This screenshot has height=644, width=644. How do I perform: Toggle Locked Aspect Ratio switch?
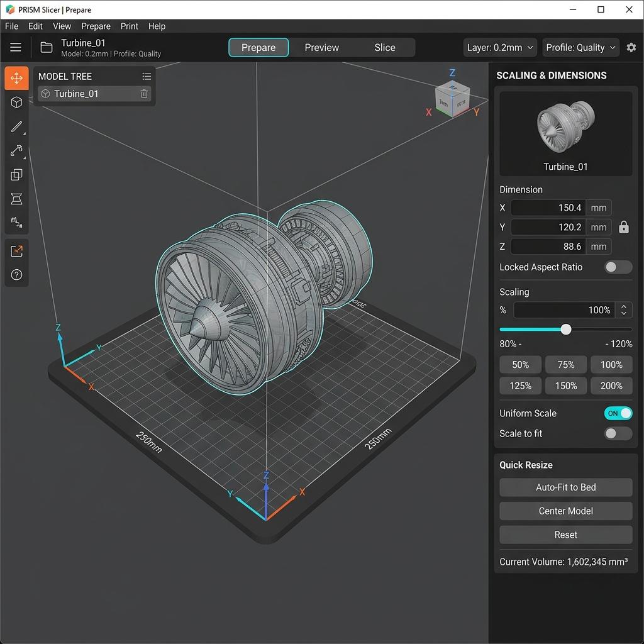point(618,267)
